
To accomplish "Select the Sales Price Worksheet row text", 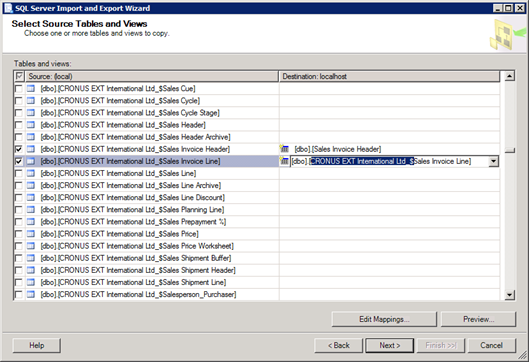I will (137, 246).
